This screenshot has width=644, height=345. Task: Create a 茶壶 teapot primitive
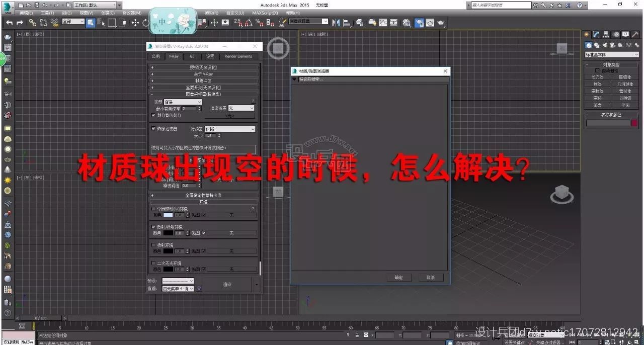[x=597, y=105]
